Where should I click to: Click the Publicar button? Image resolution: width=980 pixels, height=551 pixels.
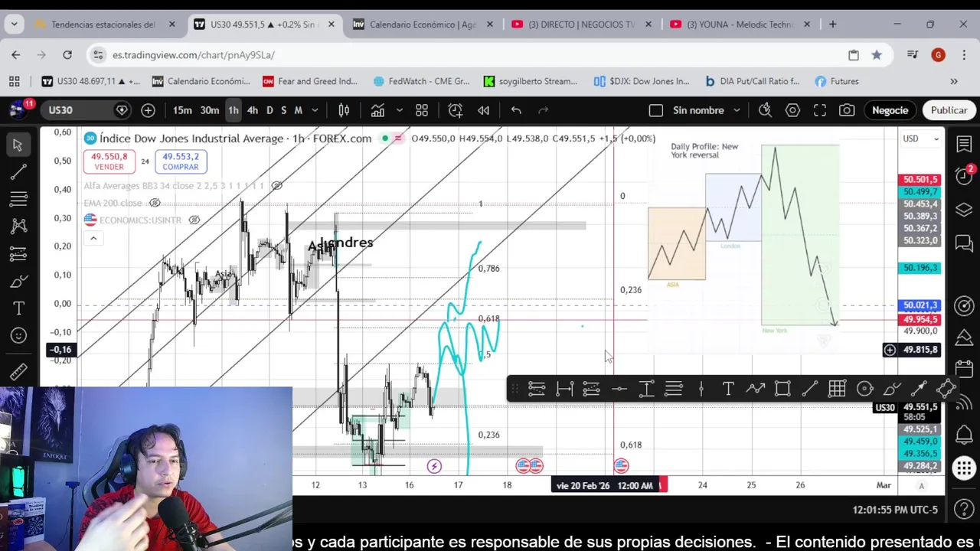(949, 110)
